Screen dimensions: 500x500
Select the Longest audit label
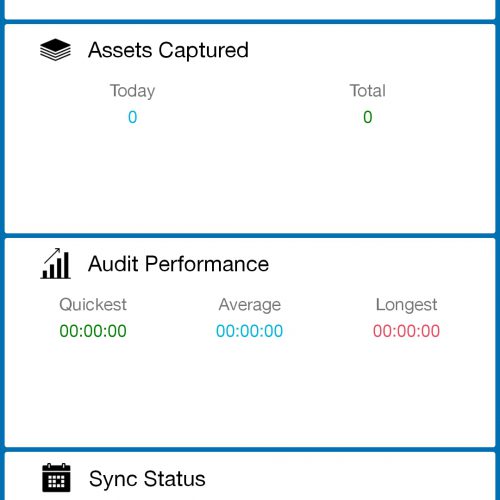tap(406, 305)
